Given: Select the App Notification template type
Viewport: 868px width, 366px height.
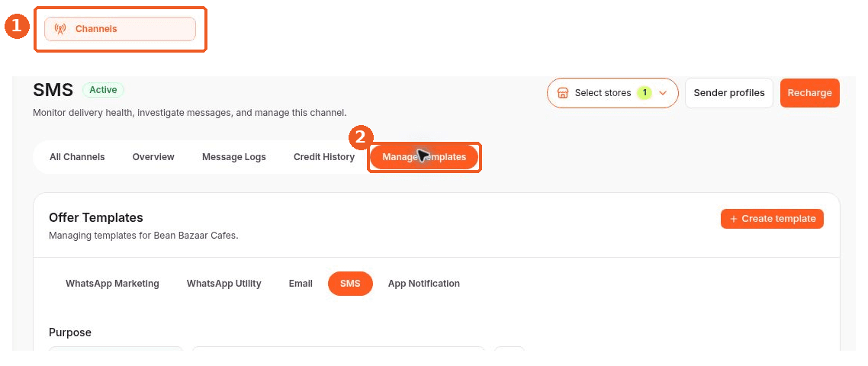Looking at the screenshot, I should (x=423, y=284).
